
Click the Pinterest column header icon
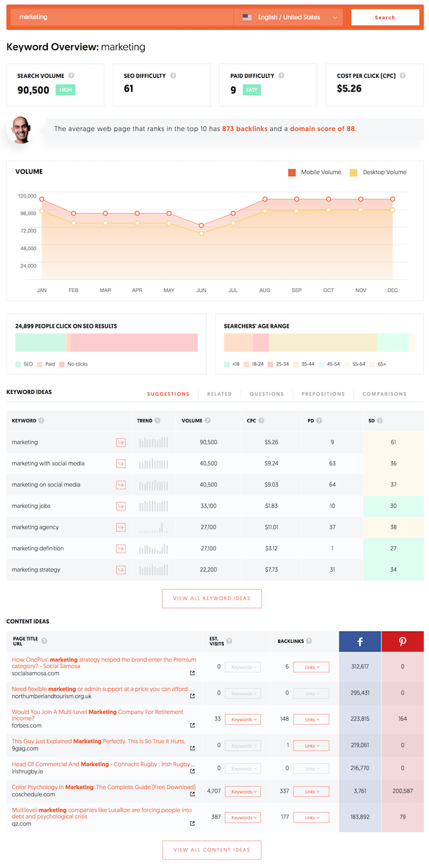403,641
